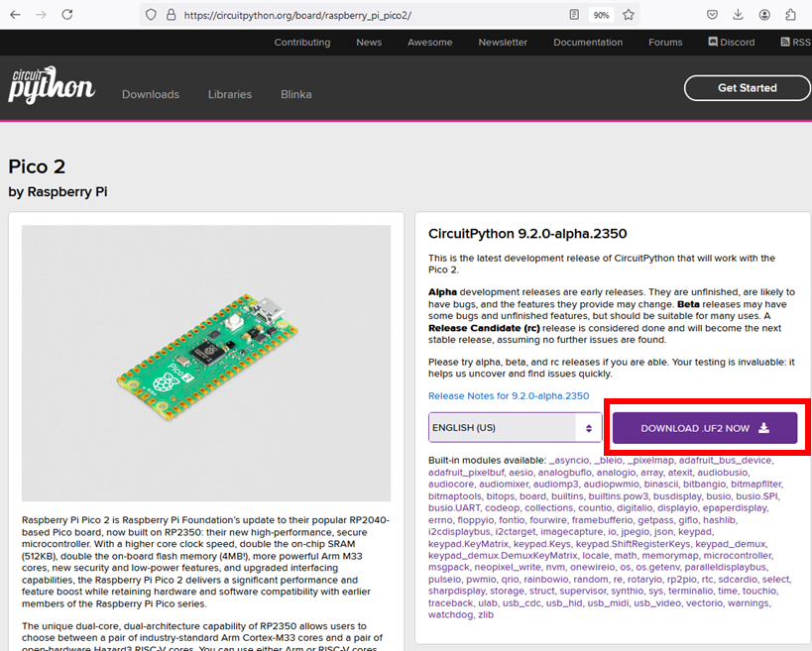Screen dimensions: 812x651
Task: Click DOWNLOAD .UF2 NOW button
Action: (705, 428)
